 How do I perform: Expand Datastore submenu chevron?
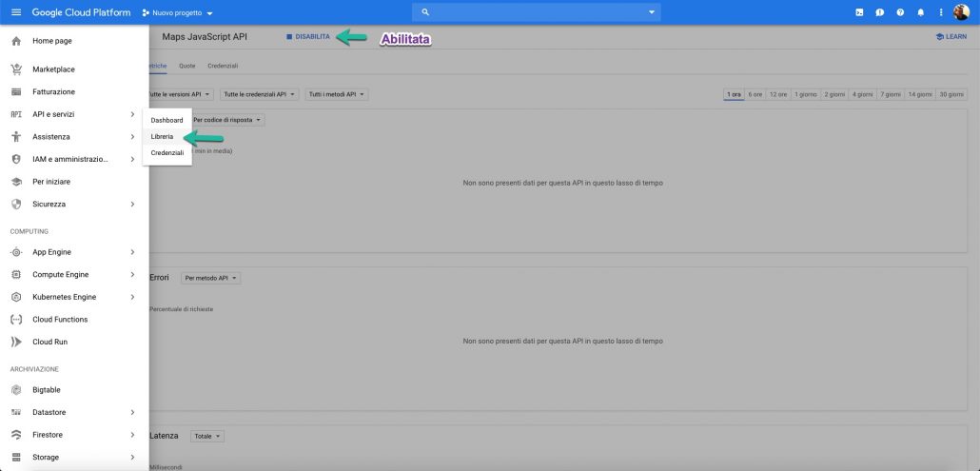[132, 412]
